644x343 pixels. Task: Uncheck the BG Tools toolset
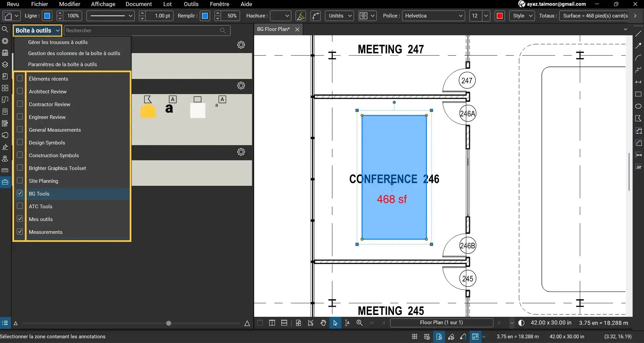pos(20,193)
